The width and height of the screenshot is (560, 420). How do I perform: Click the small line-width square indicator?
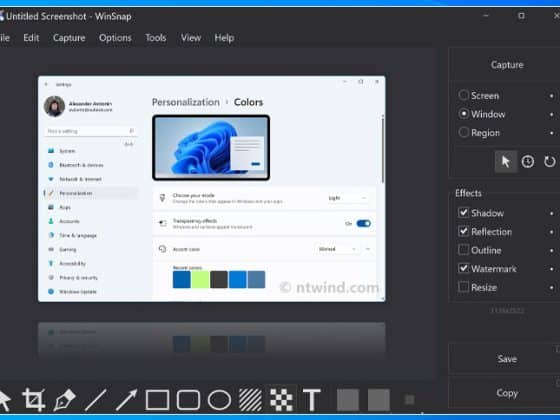410,400
